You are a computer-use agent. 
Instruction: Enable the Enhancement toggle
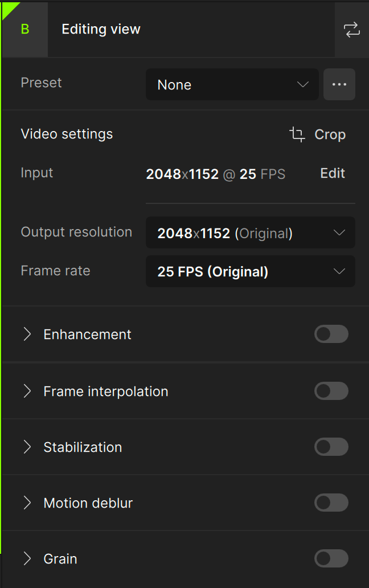tap(331, 334)
